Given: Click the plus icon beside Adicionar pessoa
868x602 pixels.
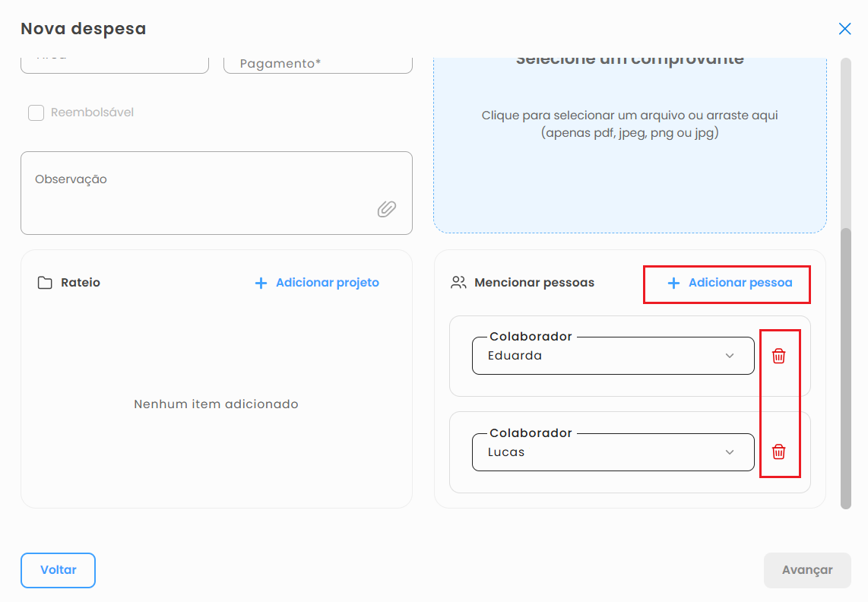Looking at the screenshot, I should coord(673,283).
